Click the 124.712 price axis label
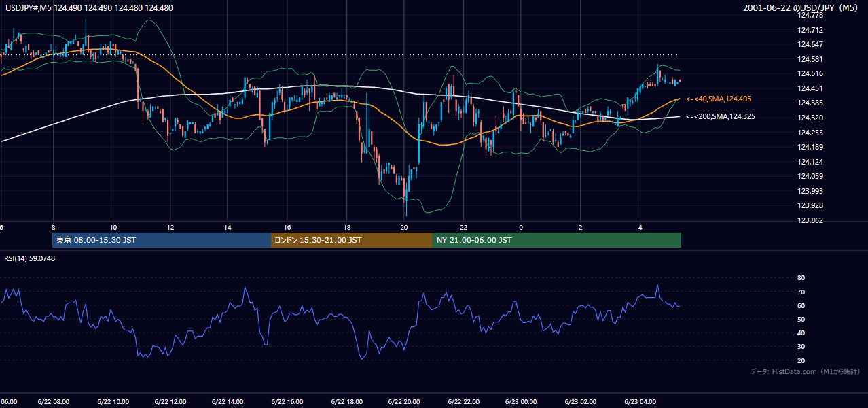Image resolution: width=868 pixels, height=408 pixels. coord(812,30)
